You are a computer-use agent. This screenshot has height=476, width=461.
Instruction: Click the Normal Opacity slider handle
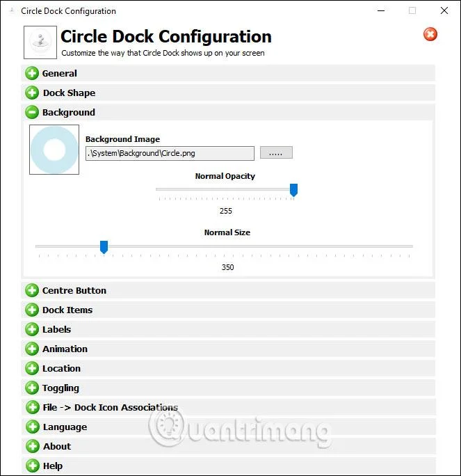pos(293,190)
